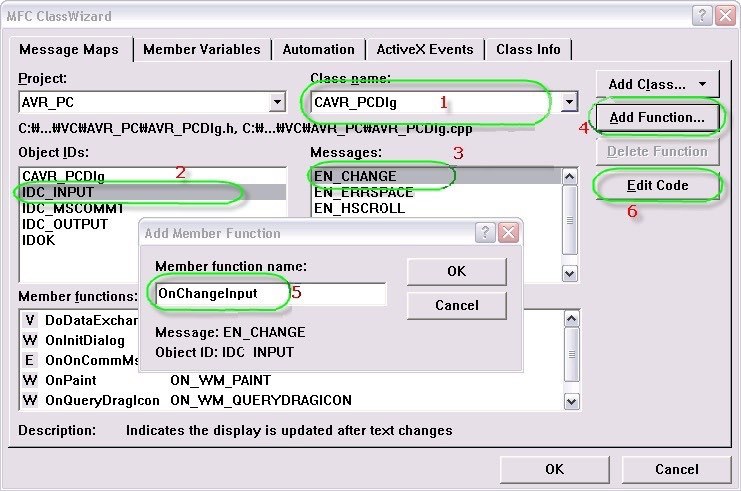Click the MFC ClassWizard help icon
This screenshot has height=491, width=741.
702,16
